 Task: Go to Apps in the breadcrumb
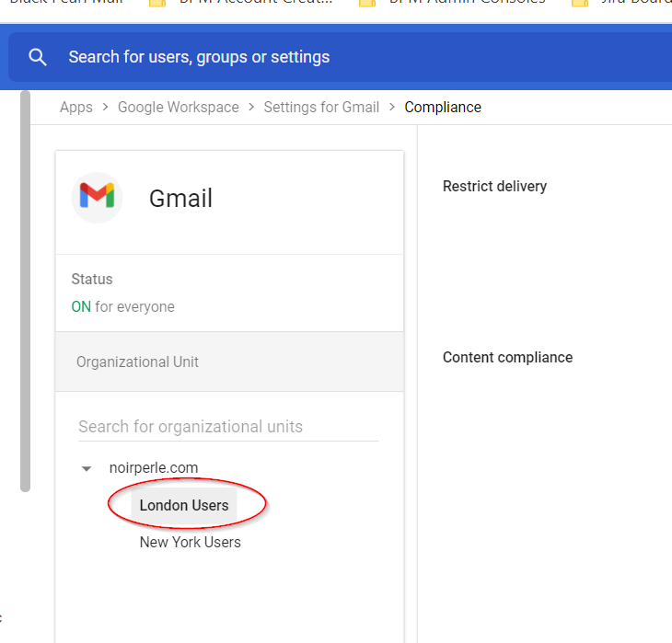point(75,107)
